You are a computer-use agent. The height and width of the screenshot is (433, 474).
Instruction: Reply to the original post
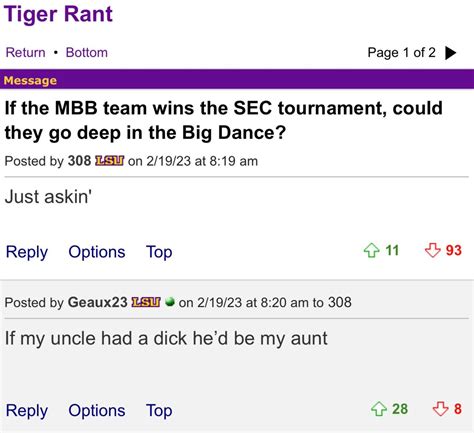point(27,252)
